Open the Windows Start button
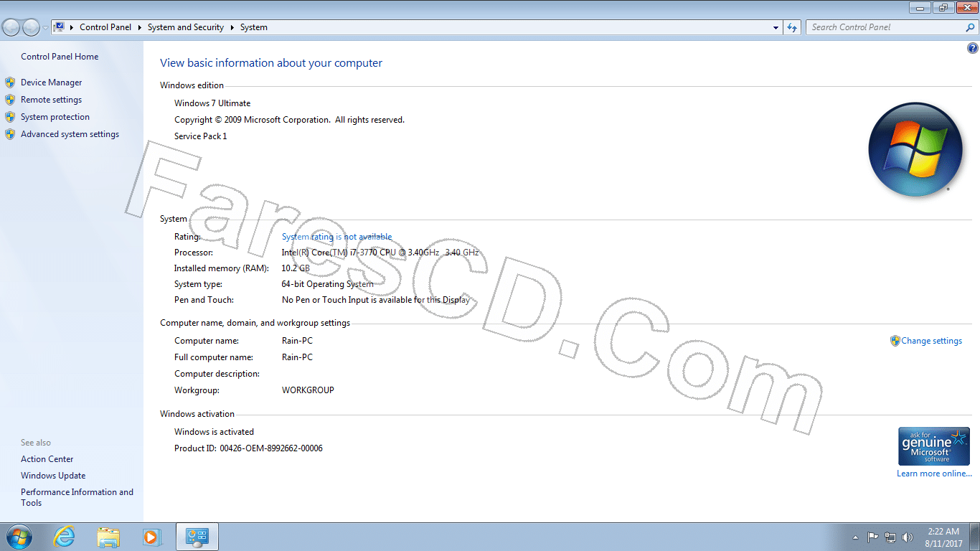This screenshot has width=980, height=551. (x=18, y=537)
